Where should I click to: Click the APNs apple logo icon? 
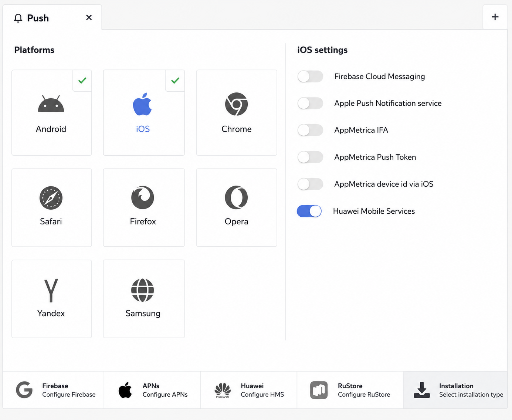pos(125,390)
